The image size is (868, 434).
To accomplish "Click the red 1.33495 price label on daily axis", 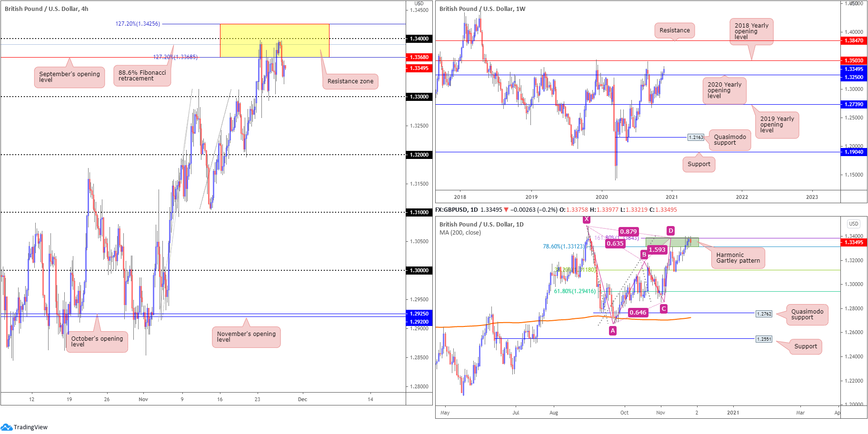I will 854,243.
